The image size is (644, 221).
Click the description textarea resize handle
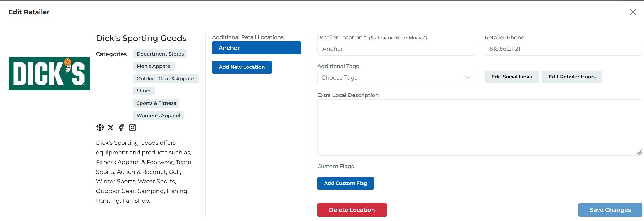[639, 152]
